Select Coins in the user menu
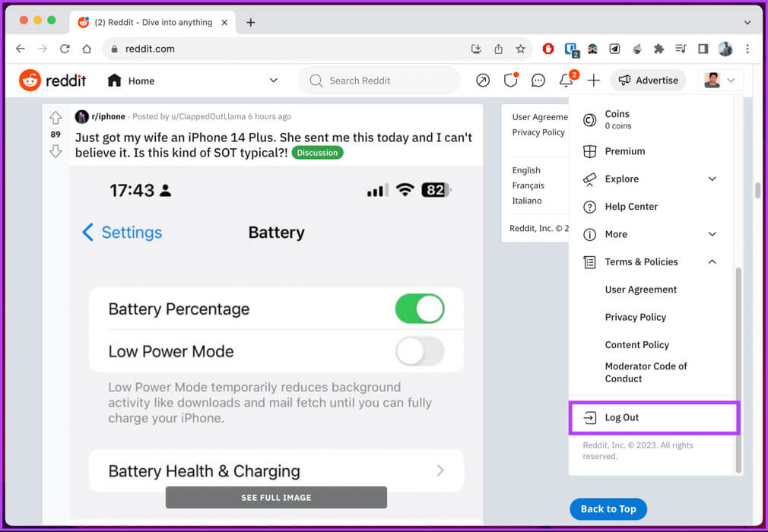The width and height of the screenshot is (768, 532). (650, 119)
